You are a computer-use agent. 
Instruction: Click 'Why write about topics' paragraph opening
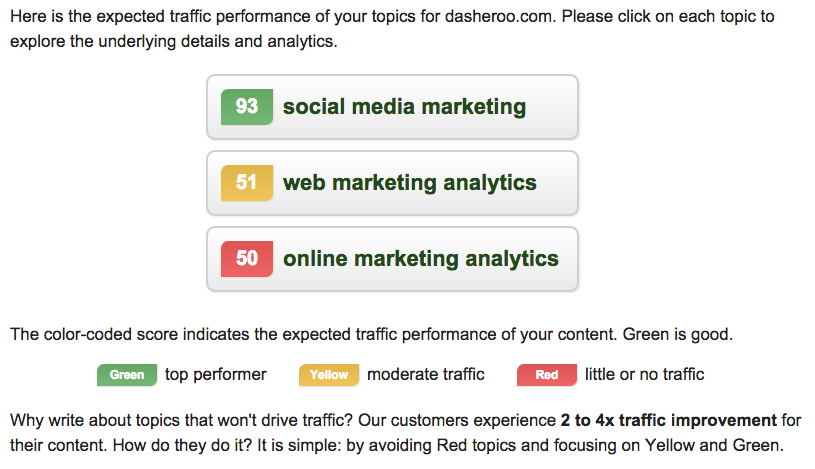pos(100,420)
